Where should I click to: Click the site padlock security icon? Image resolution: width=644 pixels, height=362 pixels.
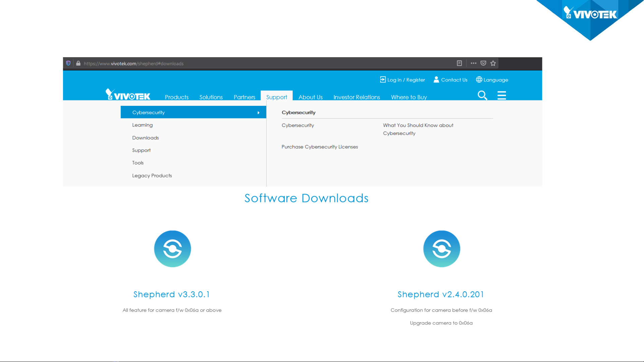78,63
